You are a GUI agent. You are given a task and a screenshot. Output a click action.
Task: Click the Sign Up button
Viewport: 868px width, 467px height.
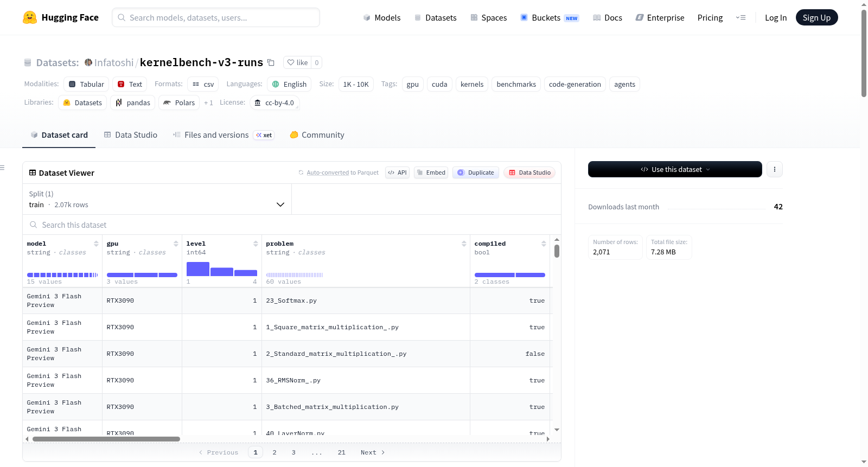[816, 17]
